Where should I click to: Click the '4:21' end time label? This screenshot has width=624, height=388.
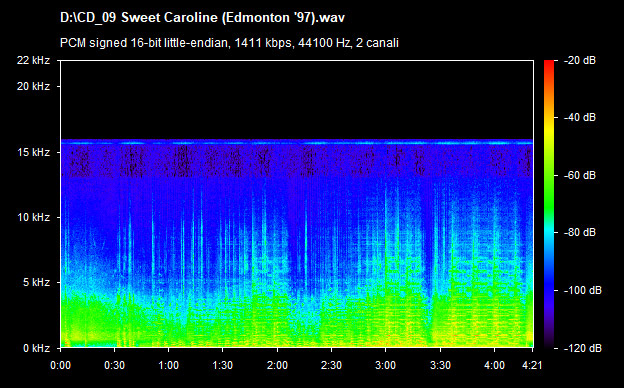click(532, 365)
